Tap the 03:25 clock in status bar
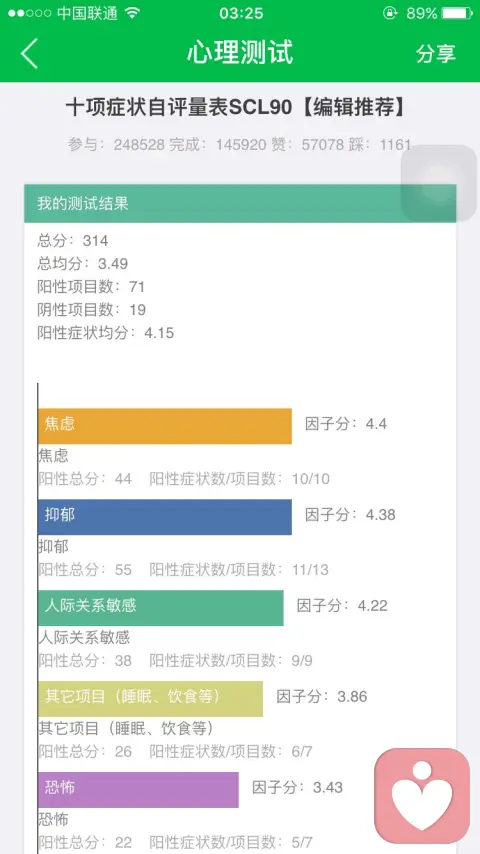The image size is (480, 854). click(240, 13)
